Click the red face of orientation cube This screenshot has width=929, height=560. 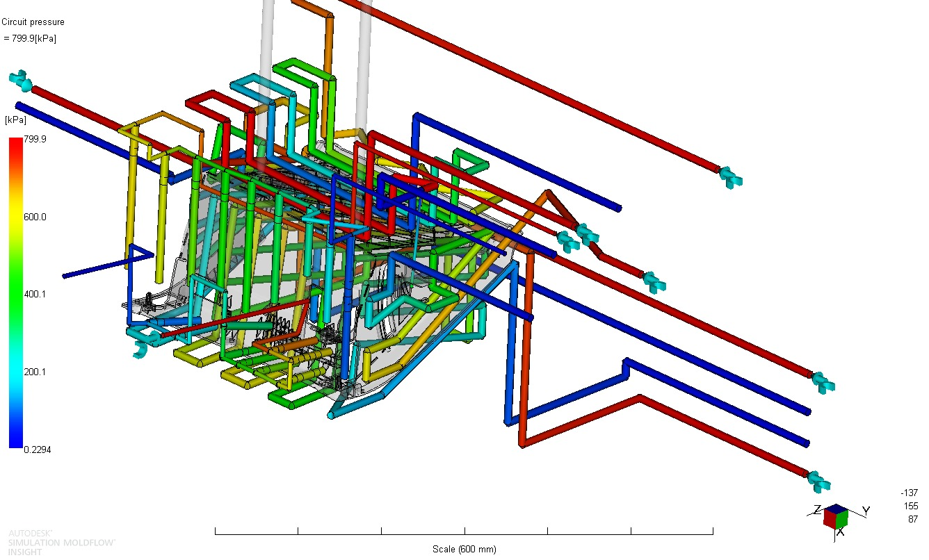830,519
